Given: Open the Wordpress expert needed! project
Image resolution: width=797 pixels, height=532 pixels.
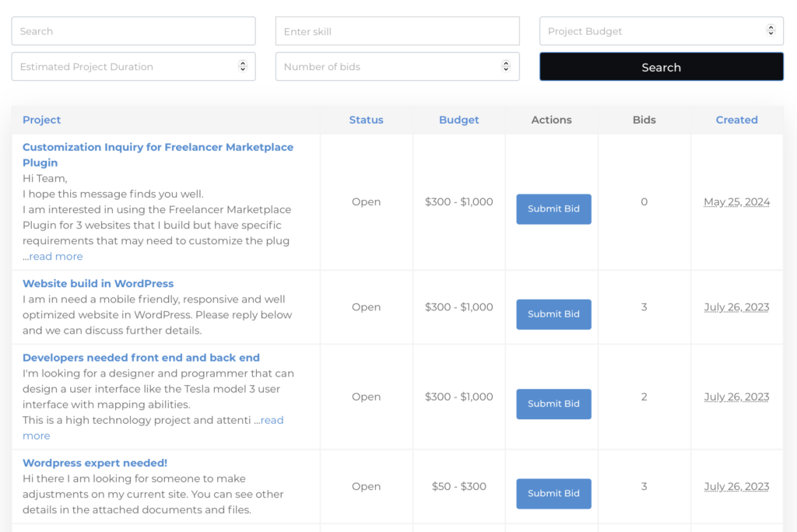Looking at the screenshot, I should [x=95, y=463].
